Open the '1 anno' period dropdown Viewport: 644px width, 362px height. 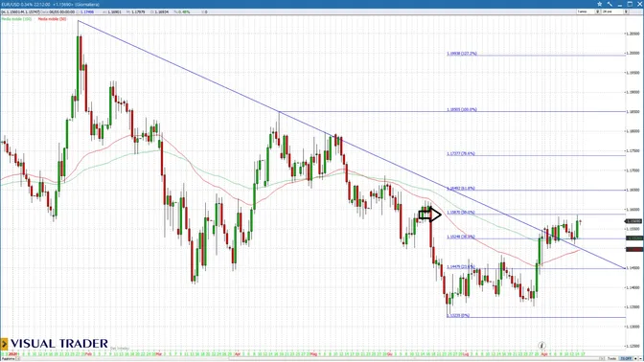point(588,11)
